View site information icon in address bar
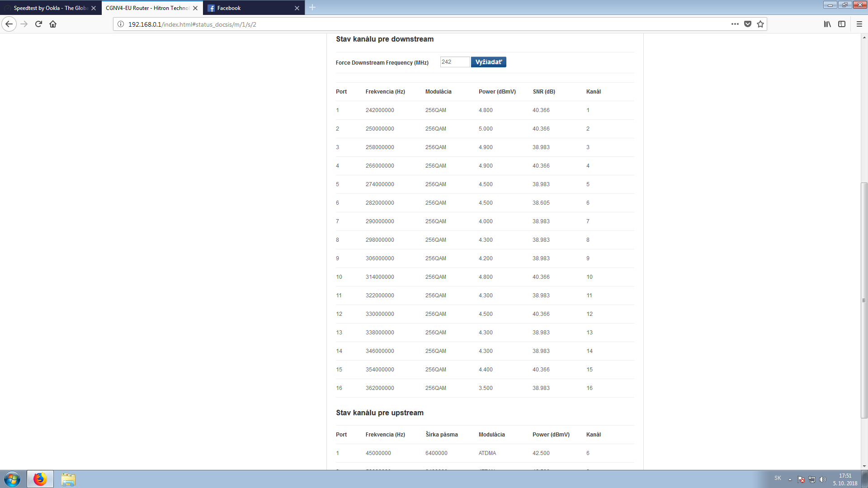This screenshot has width=868, height=488. [121, 24]
